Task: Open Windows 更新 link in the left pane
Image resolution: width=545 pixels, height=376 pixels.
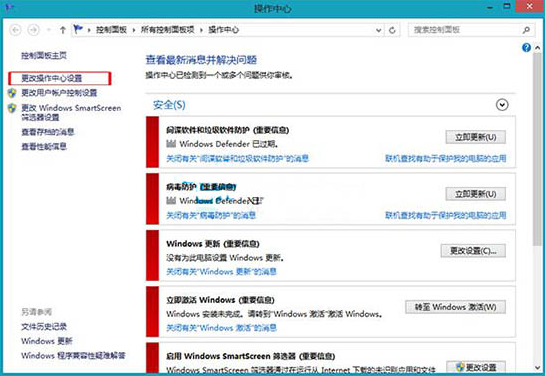Action: point(47,341)
